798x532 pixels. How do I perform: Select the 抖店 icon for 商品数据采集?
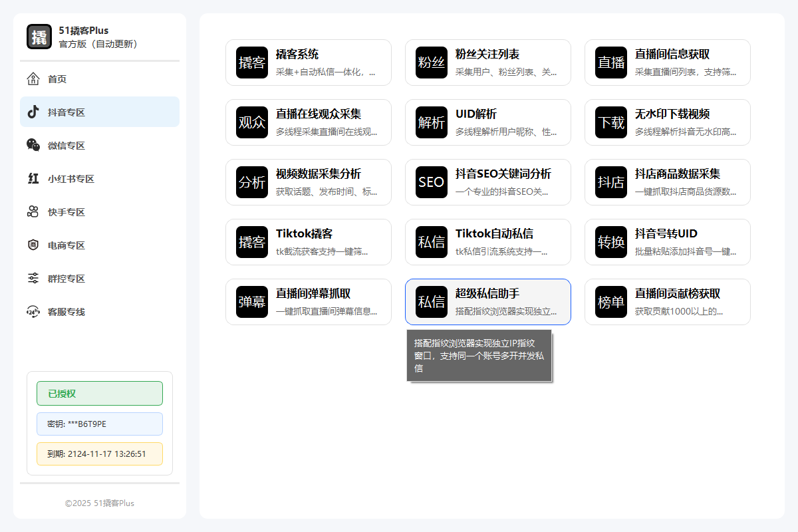[x=611, y=182]
